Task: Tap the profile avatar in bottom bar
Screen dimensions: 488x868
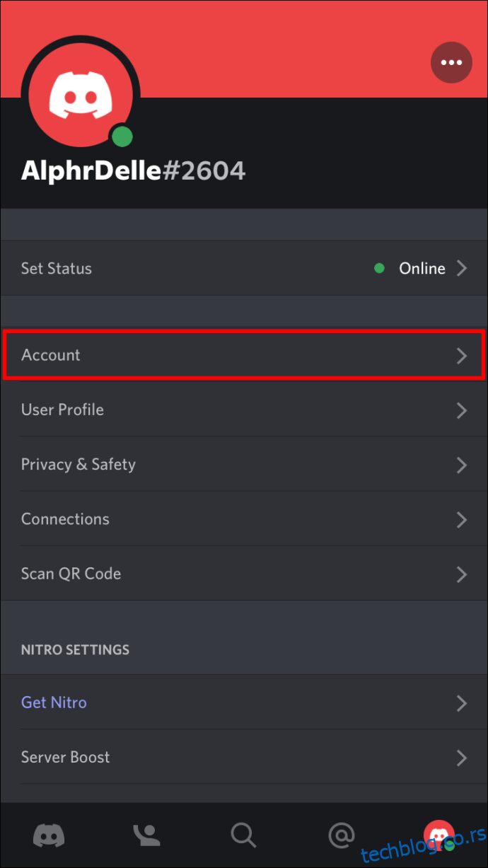Action: click(438, 835)
